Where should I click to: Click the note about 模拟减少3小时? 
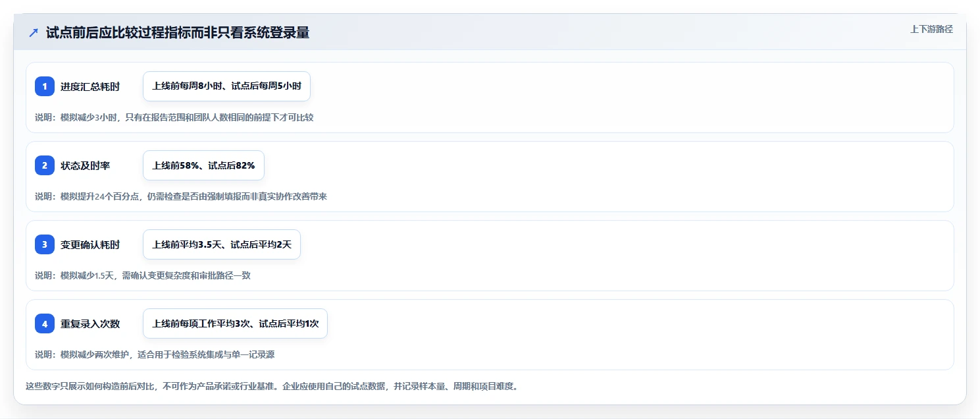click(174, 117)
